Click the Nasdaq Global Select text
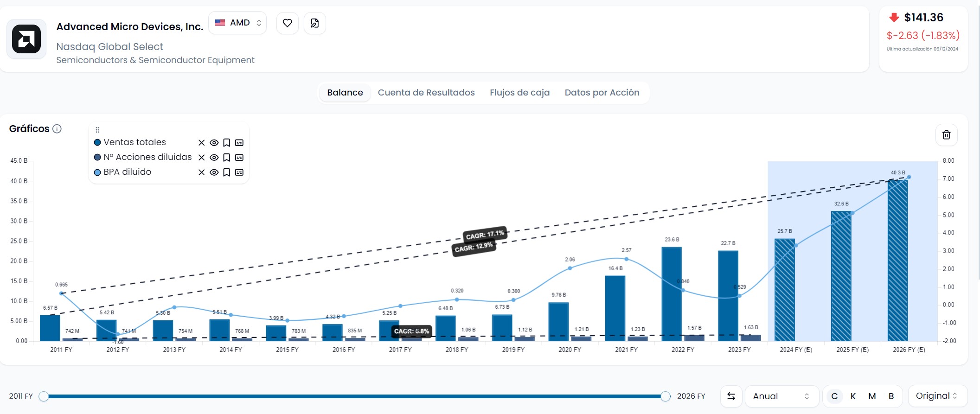The image size is (980, 414). click(110, 46)
